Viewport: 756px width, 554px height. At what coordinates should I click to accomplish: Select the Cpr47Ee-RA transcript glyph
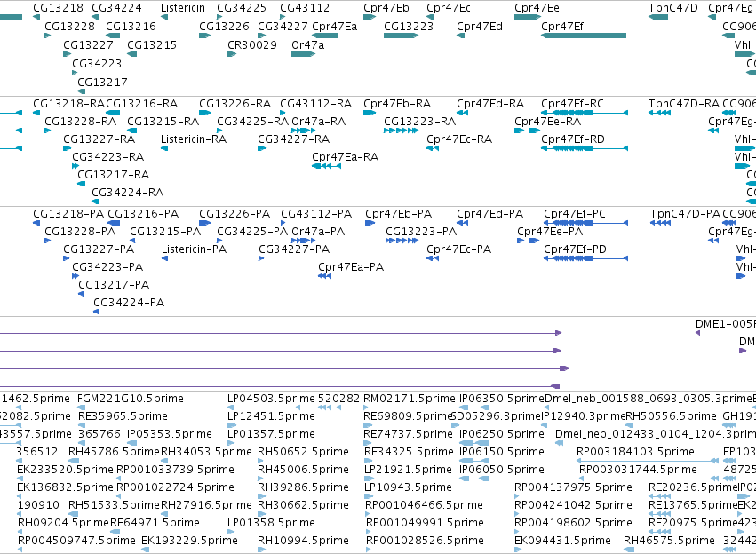[528, 131]
